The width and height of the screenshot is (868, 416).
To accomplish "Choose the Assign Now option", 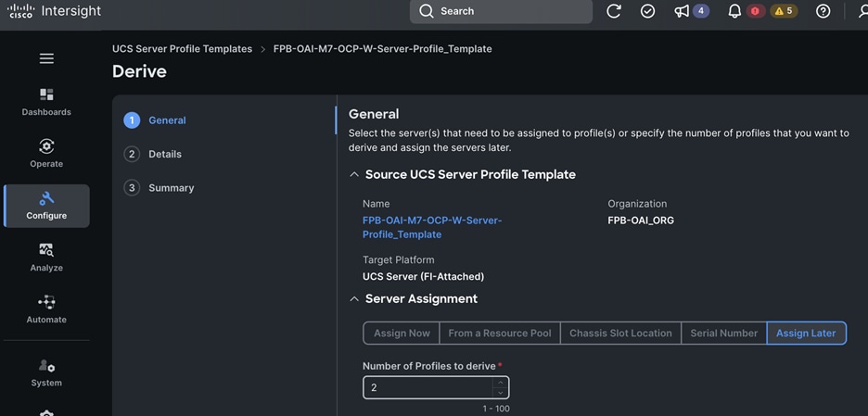I will (x=402, y=333).
